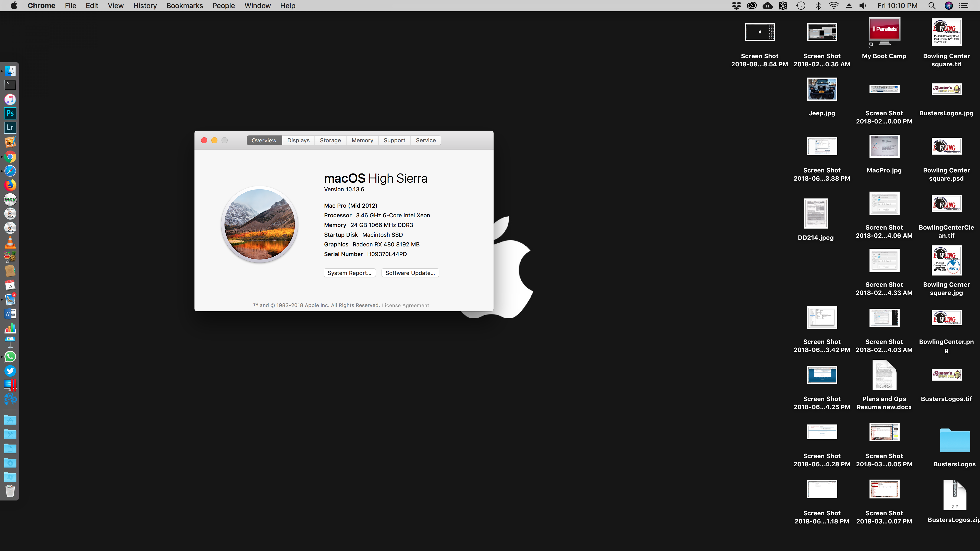
Task: Click the paused cloud backup icon
Action: click(x=767, y=6)
